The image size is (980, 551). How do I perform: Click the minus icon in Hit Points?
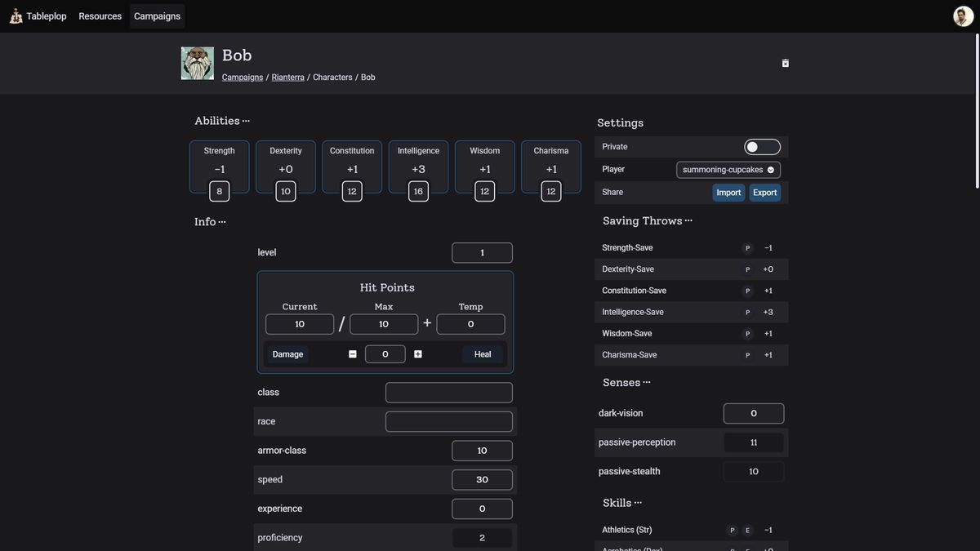353,354
